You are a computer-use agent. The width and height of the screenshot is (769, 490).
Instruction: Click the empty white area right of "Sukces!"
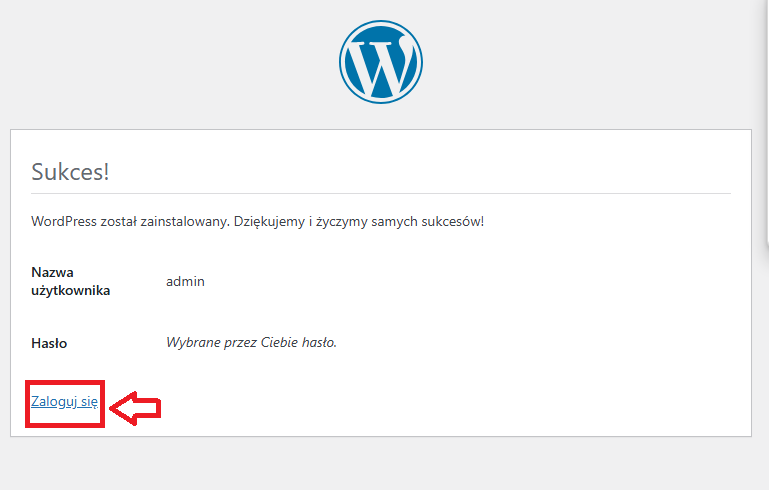click(450, 170)
